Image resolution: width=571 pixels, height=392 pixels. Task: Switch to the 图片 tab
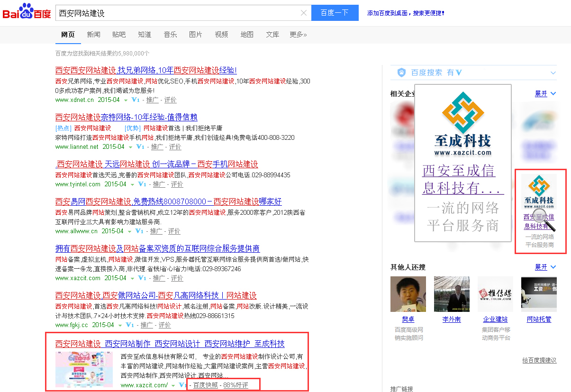point(195,35)
